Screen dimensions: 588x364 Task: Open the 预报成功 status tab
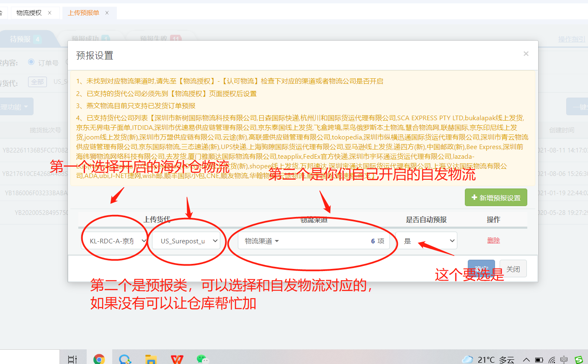[90, 39]
